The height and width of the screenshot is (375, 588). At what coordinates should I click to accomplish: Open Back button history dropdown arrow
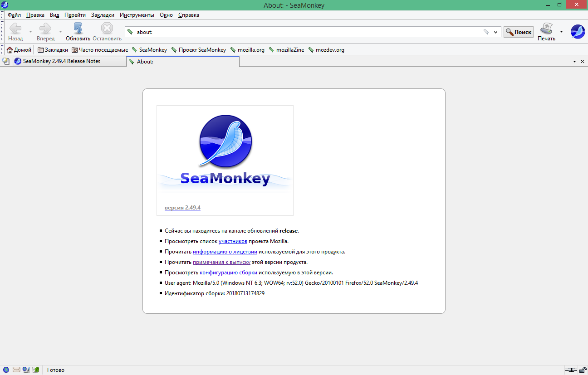pos(30,32)
